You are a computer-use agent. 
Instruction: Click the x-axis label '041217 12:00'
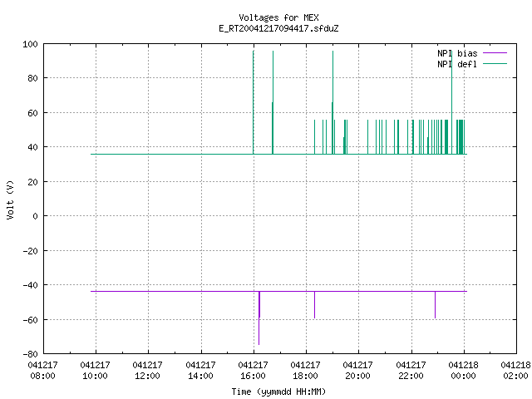(x=148, y=371)
